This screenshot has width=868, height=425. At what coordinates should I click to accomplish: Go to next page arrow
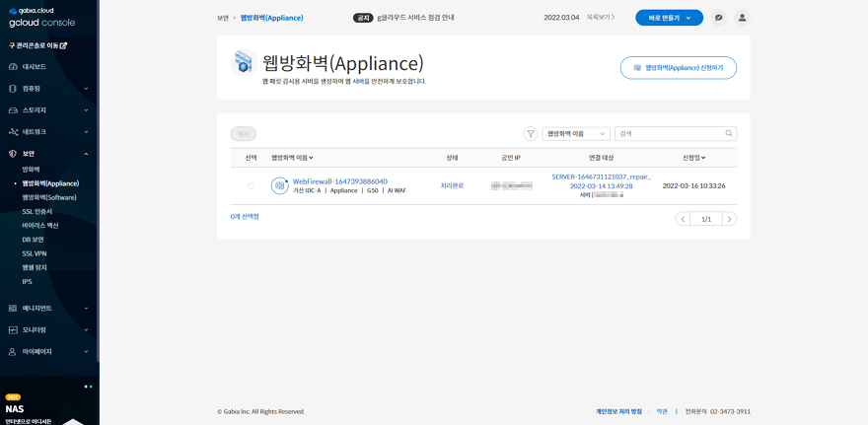pyautogui.click(x=730, y=219)
